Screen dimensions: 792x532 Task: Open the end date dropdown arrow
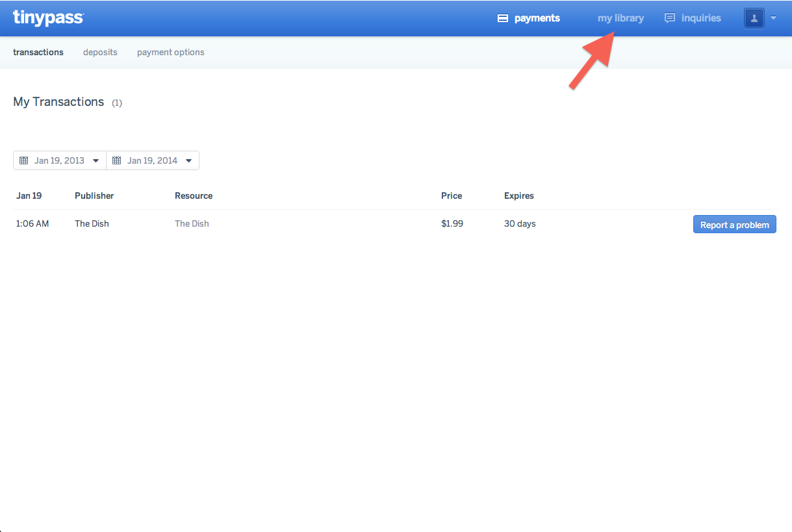pos(188,160)
